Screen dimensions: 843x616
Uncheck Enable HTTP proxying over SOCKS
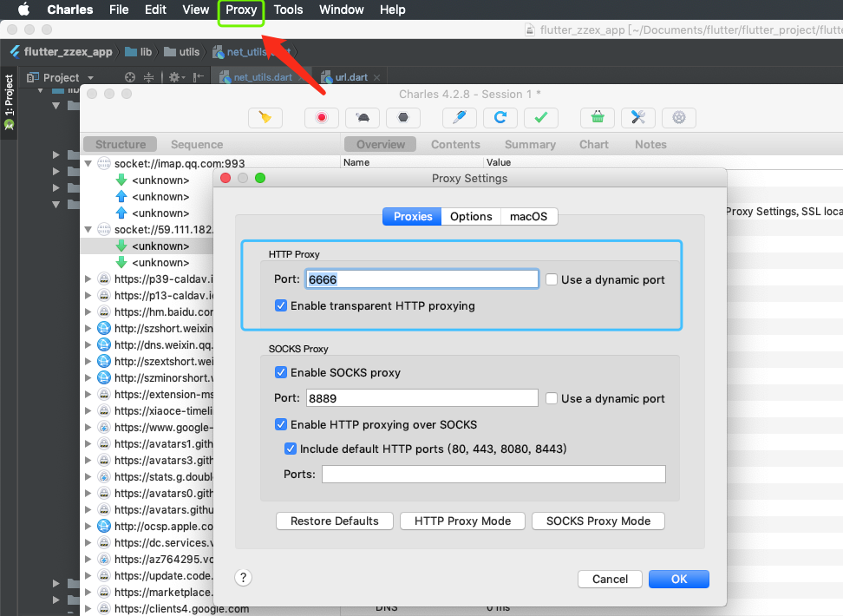281,424
